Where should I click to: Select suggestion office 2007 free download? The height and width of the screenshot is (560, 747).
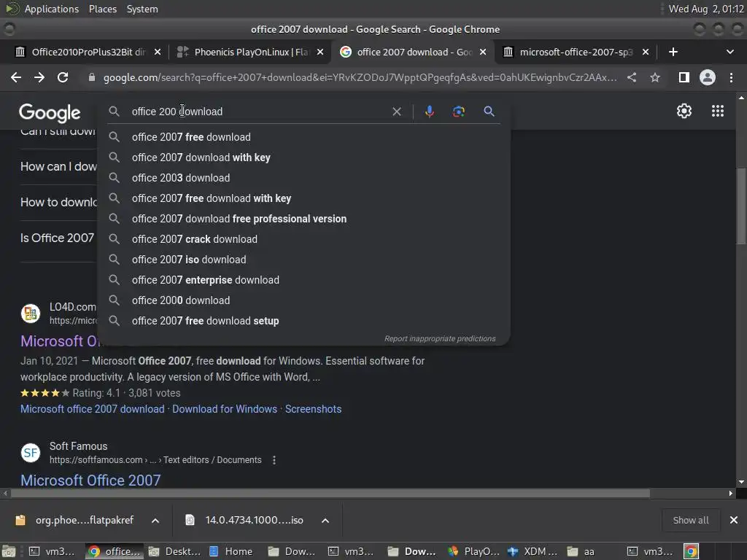304,137
